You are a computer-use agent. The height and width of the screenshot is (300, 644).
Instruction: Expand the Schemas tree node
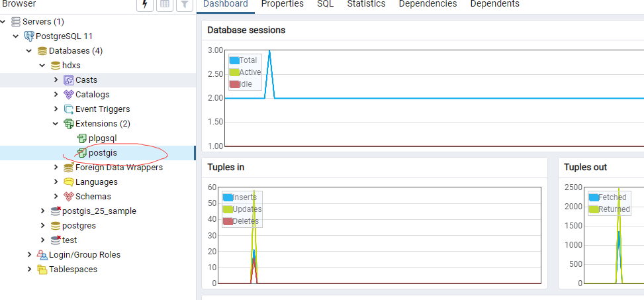point(56,197)
